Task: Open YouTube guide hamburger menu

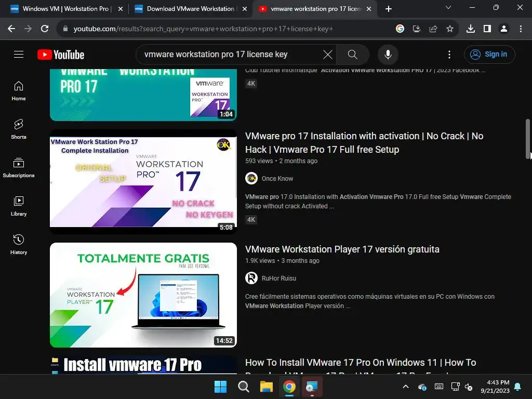Action: tap(19, 54)
